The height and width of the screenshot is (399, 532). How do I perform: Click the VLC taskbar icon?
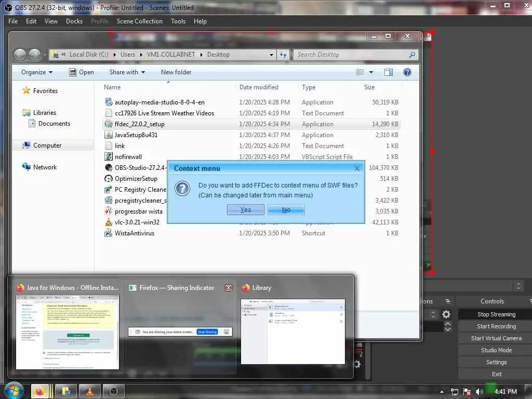pyautogui.click(x=89, y=391)
